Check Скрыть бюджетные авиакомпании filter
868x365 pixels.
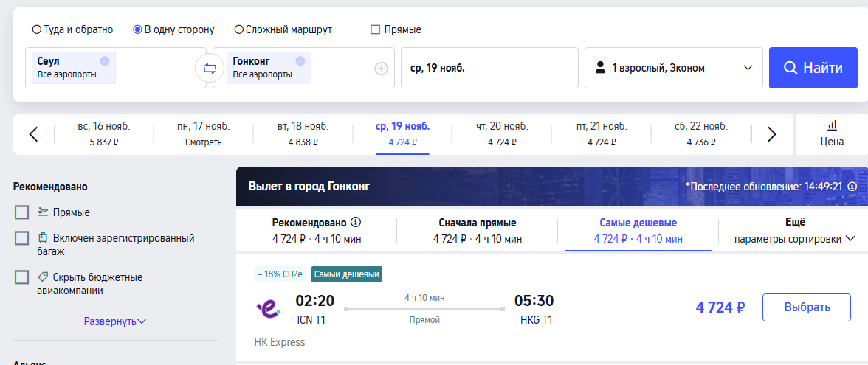(22, 277)
